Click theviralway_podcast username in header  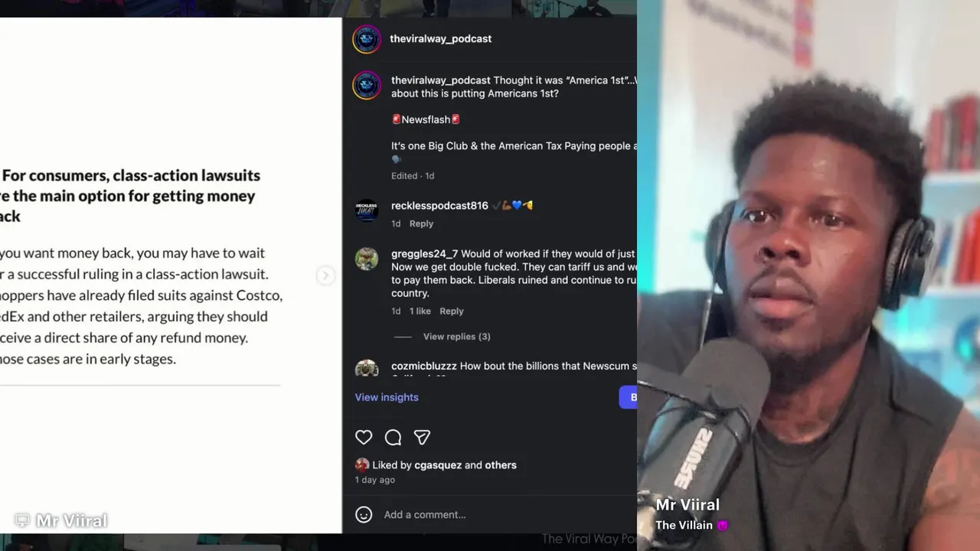point(440,39)
